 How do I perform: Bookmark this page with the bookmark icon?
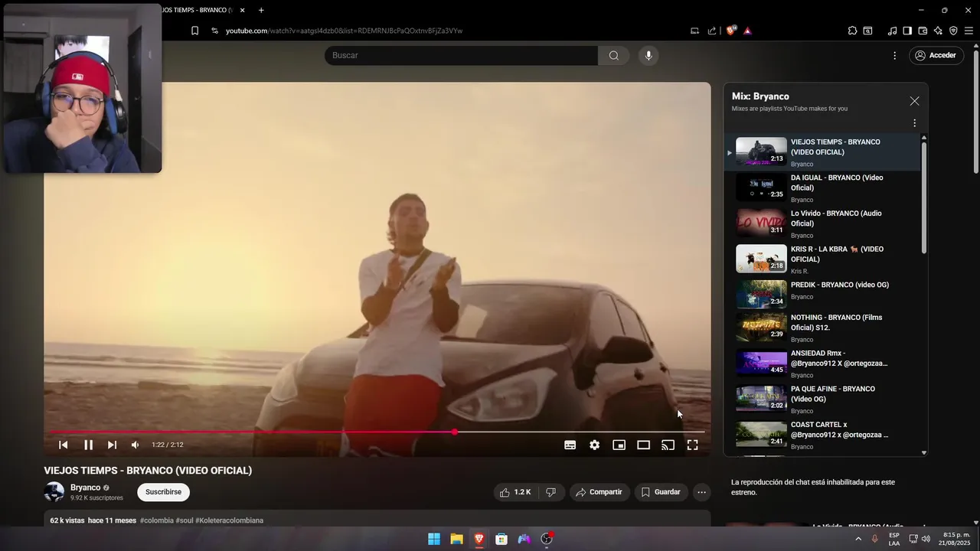coord(195,31)
